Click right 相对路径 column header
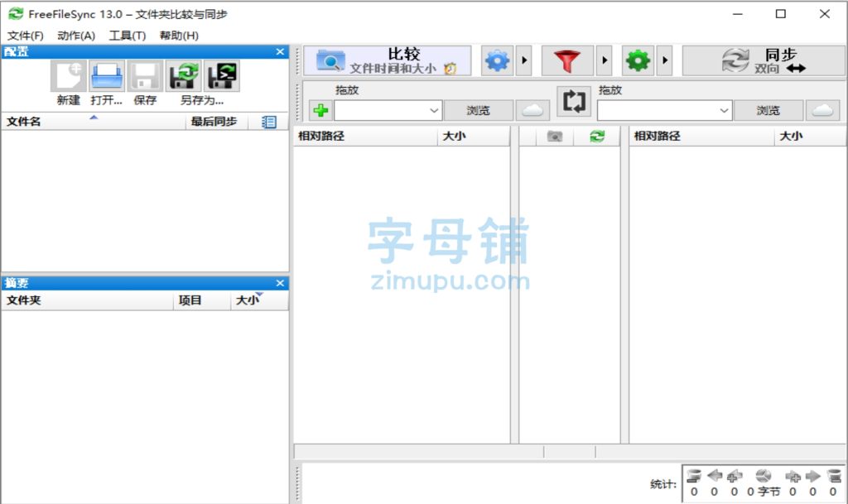Screen dimensions: 848x504 [x=702, y=136]
